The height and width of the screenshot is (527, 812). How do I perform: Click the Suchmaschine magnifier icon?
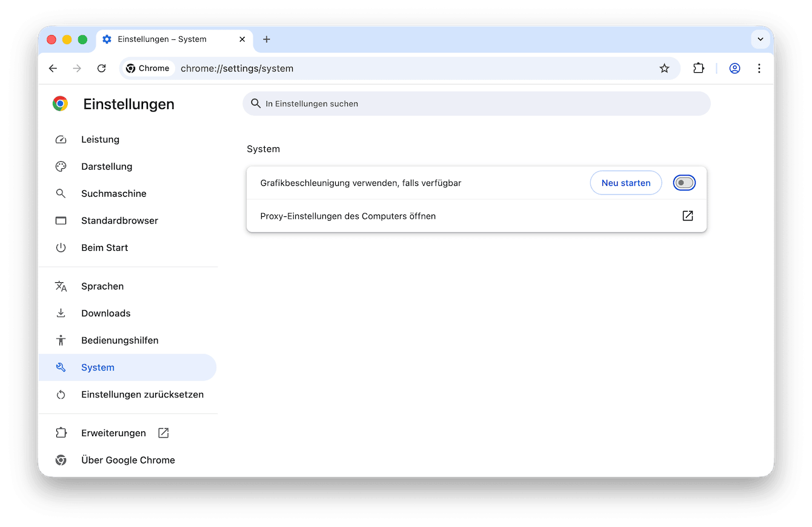coord(61,193)
